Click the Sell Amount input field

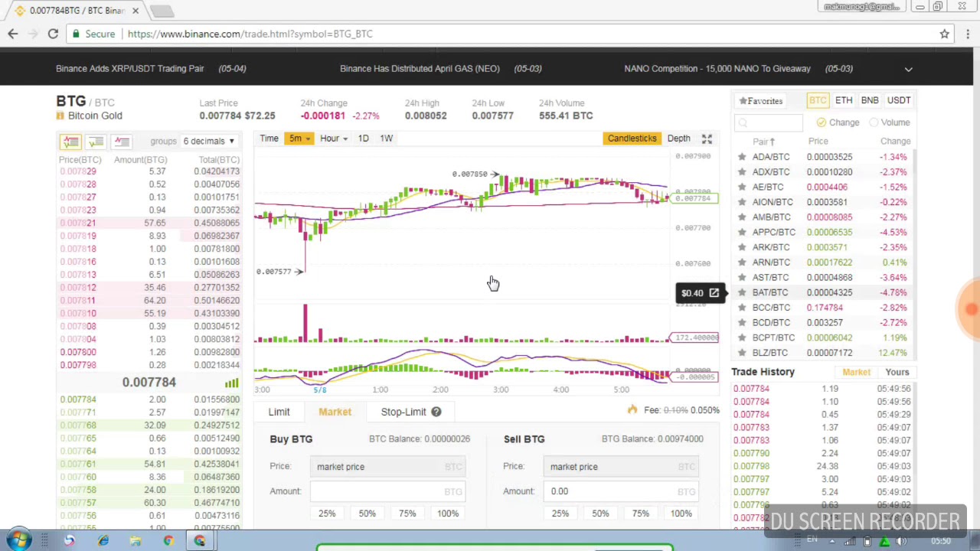click(x=620, y=491)
